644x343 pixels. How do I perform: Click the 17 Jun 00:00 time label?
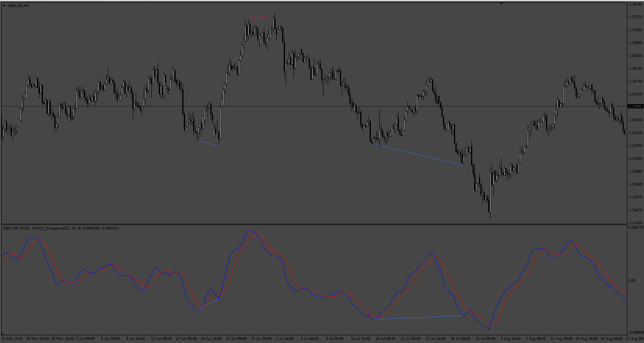187,339
